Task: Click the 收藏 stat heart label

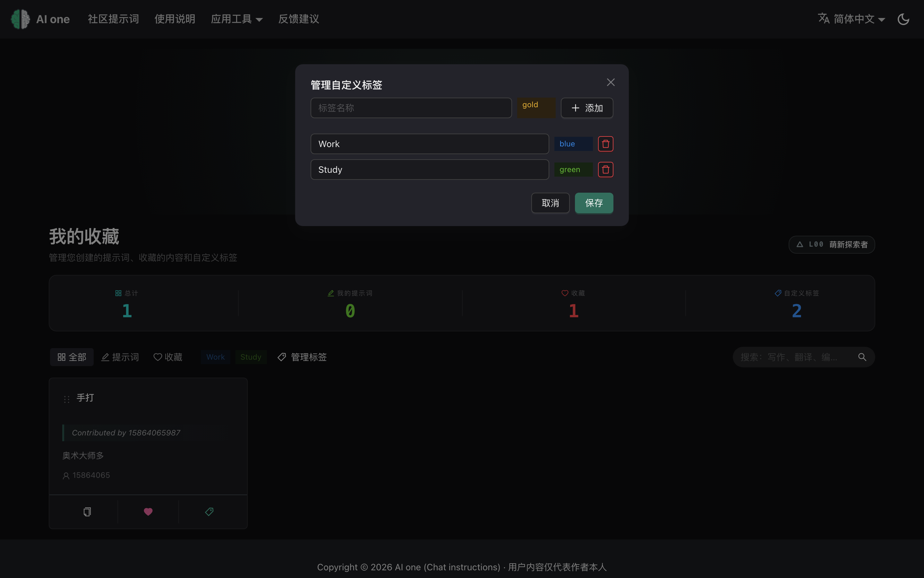Action: 573,293
